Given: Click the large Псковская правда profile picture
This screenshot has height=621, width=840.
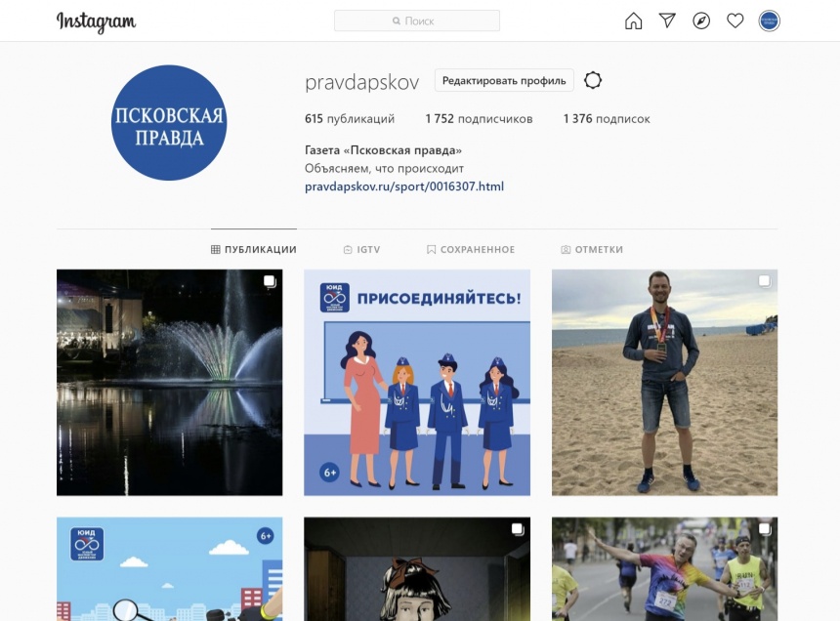Looking at the screenshot, I should (169, 123).
